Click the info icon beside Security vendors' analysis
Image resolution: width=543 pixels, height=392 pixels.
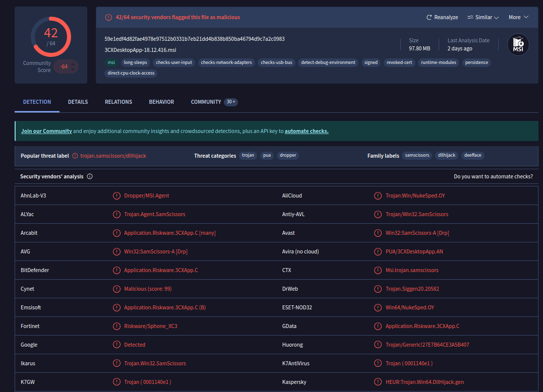click(90, 177)
